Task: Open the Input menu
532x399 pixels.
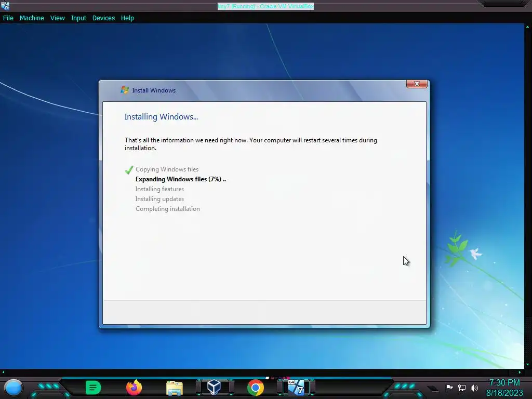Action: coord(78,18)
